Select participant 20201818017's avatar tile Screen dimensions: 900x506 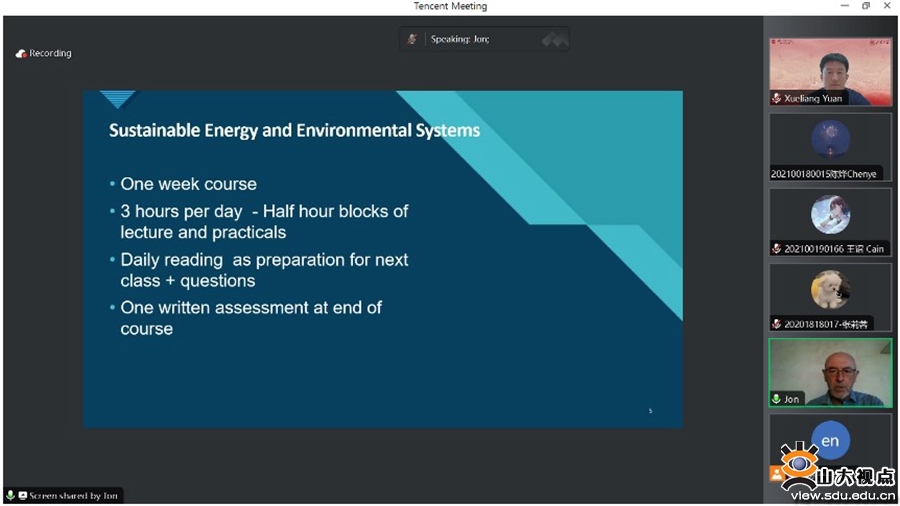pos(830,290)
